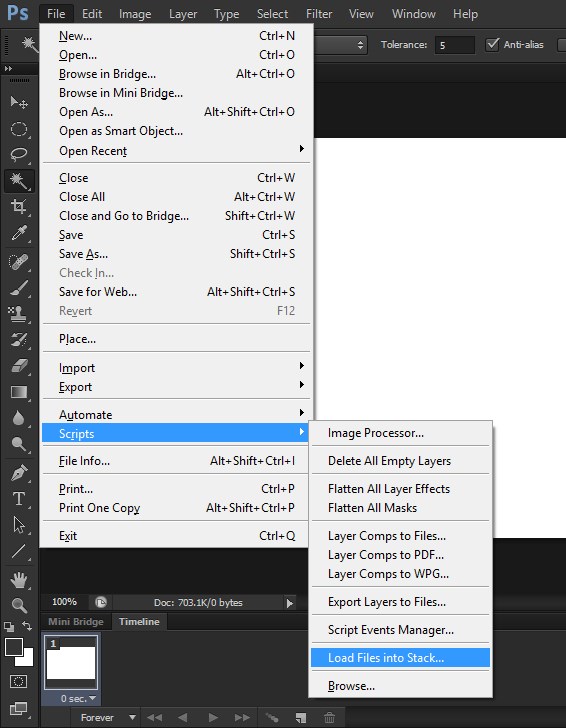Choose Export Layers to Files...
The height and width of the screenshot is (728, 566).
tap(400, 602)
